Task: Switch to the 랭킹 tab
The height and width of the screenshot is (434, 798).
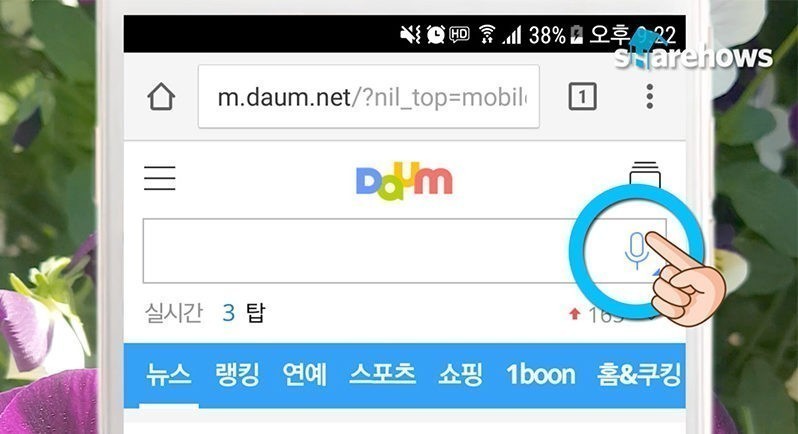Action: coord(237,374)
